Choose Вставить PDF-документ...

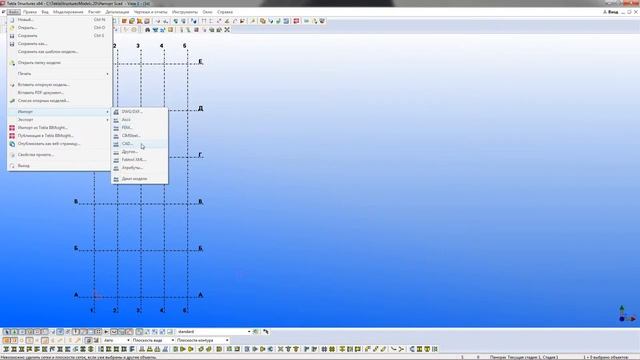(x=60, y=93)
